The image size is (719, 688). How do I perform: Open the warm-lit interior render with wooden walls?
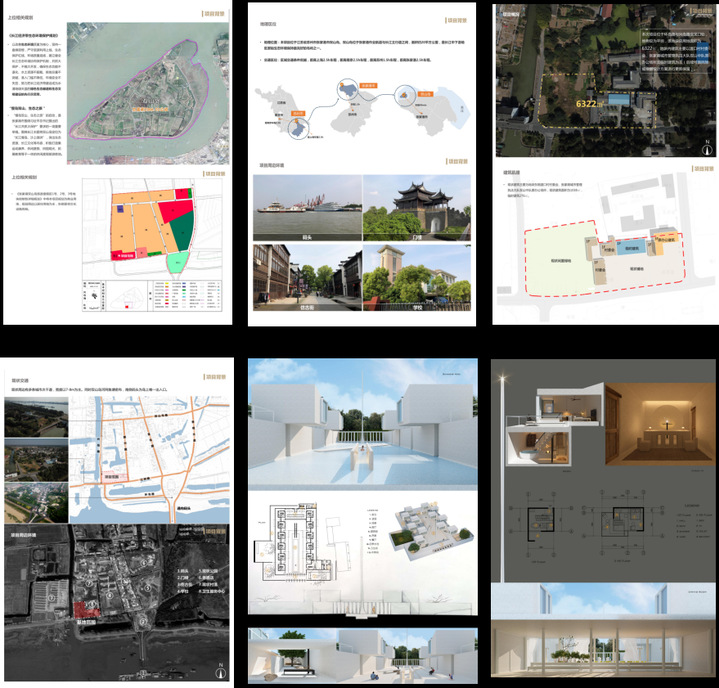coord(660,425)
